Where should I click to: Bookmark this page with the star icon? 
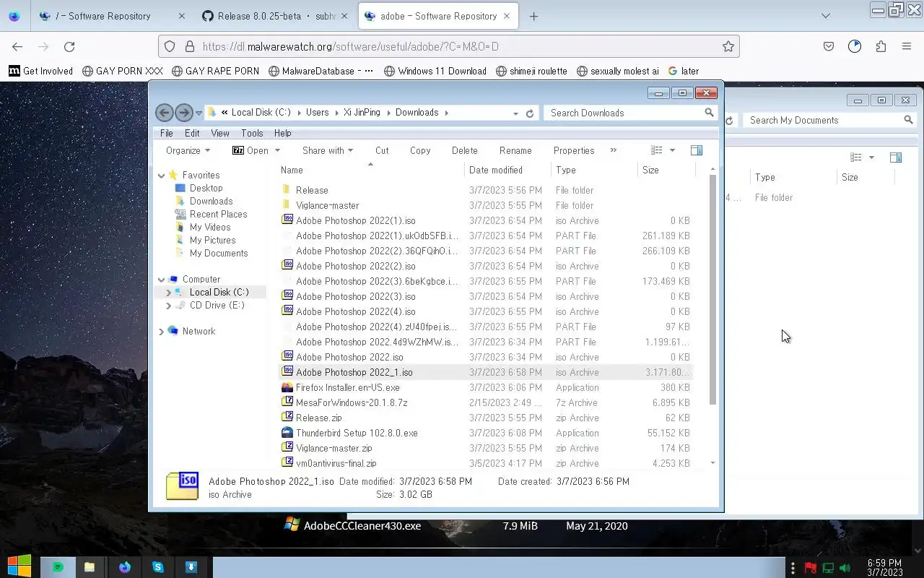tap(728, 46)
